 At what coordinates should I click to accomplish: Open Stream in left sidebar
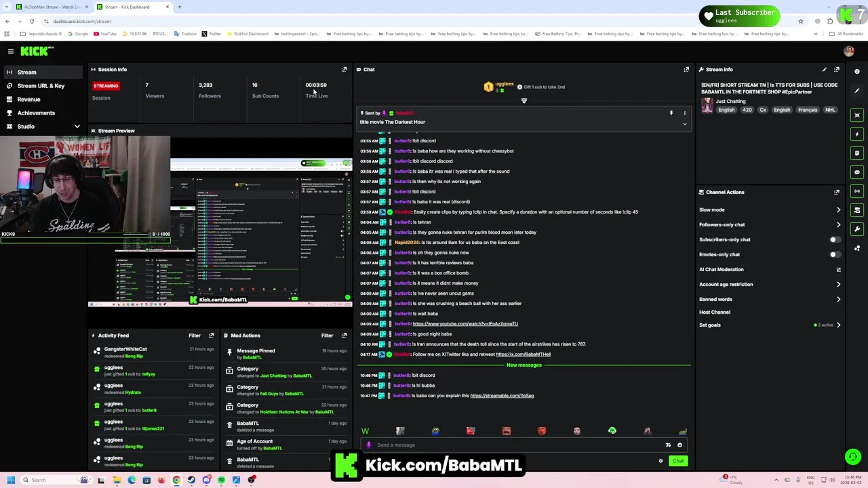43,72
